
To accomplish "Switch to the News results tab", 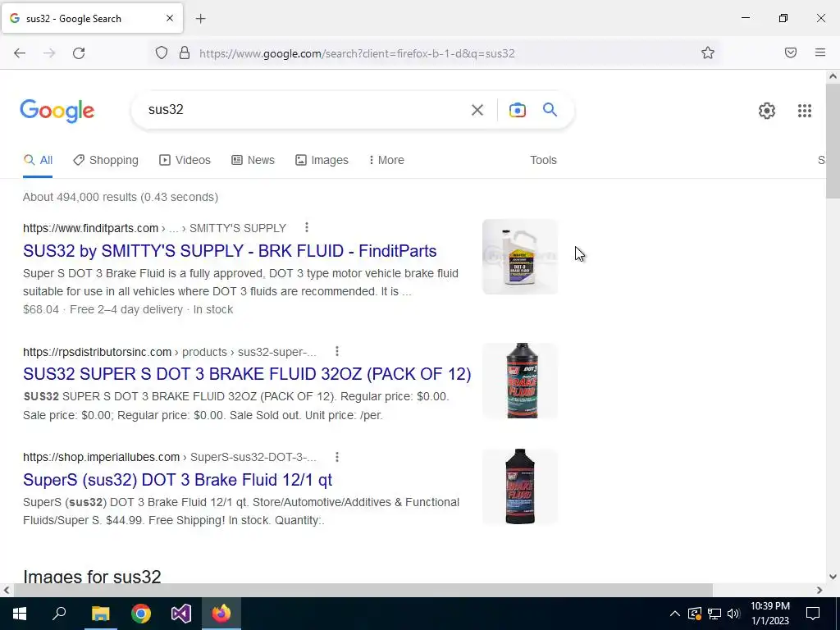I will pos(253,160).
